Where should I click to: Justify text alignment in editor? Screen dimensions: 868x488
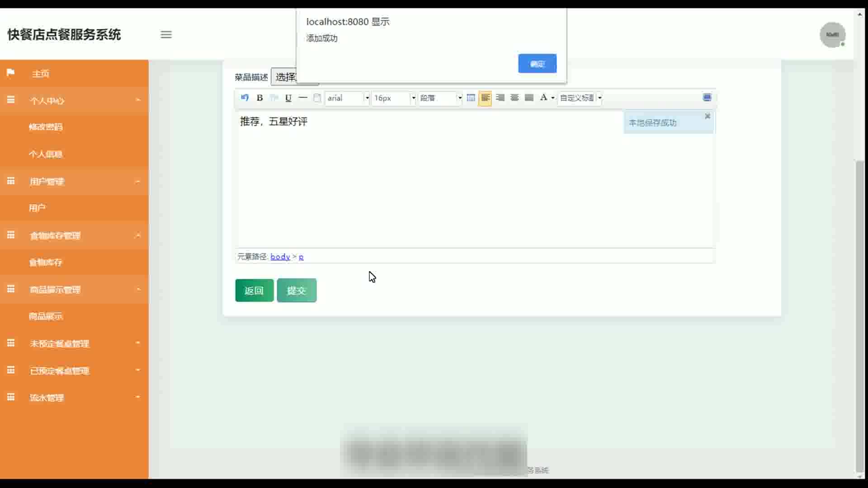pyautogui.click(x=529, y=98)
